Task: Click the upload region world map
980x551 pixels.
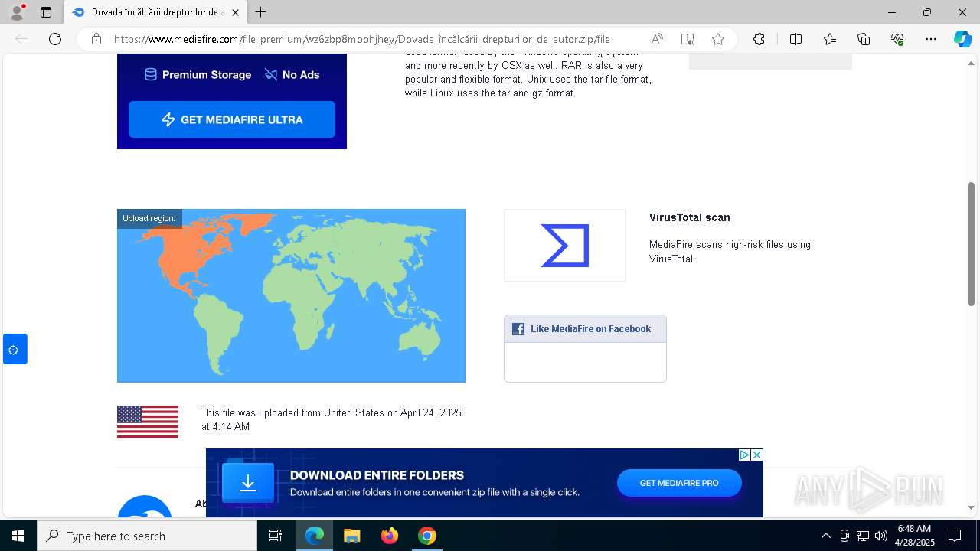Action: (291, 295)
